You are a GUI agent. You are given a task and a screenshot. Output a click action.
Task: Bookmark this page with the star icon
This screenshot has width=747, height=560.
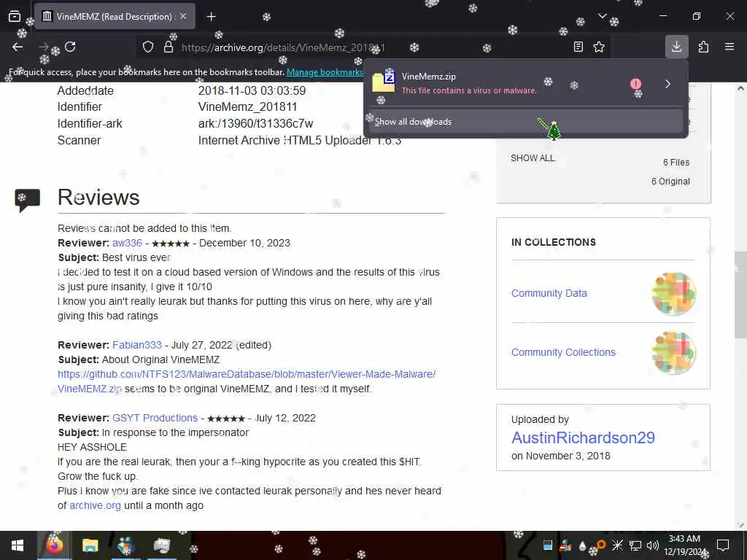click(x=599, y=47)
